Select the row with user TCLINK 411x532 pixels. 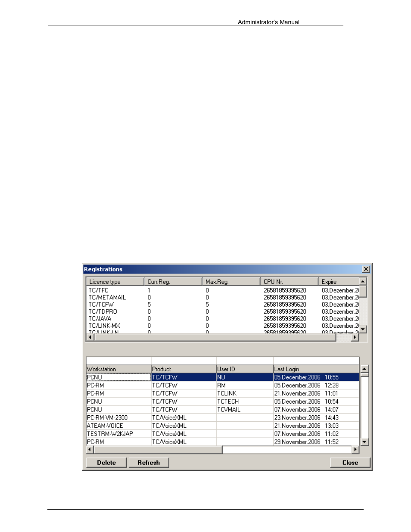point(223,394)
